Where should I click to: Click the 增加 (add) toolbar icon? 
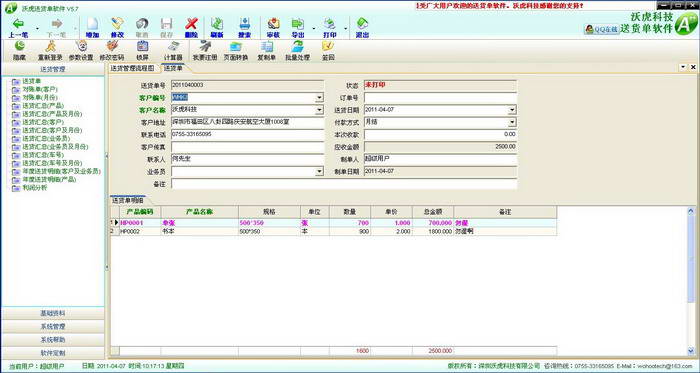[92, 28]
